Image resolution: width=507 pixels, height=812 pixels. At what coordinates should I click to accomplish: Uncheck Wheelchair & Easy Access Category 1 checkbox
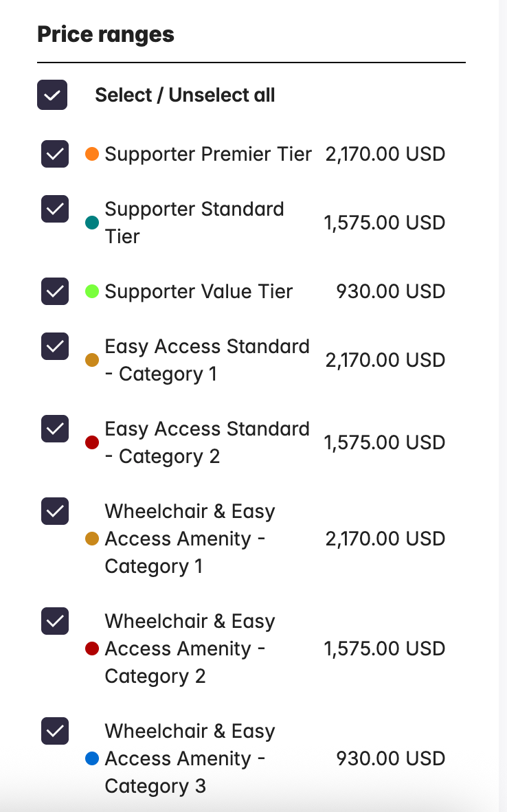point(55,511)
